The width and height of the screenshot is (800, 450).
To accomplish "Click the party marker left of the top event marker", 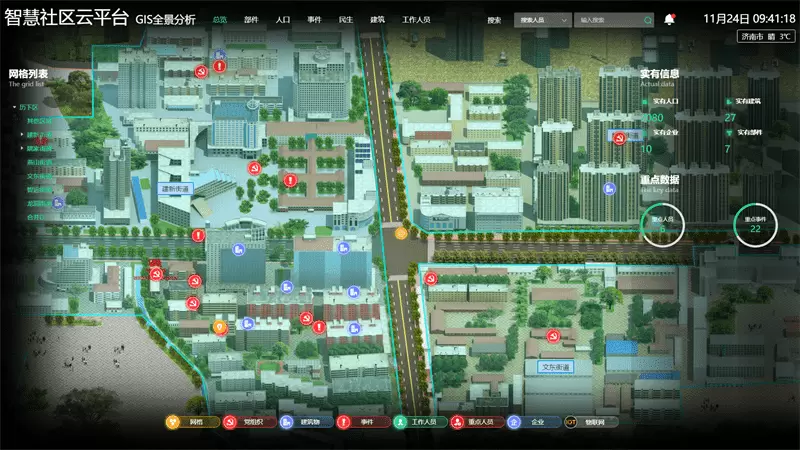I will coord(201,71).
